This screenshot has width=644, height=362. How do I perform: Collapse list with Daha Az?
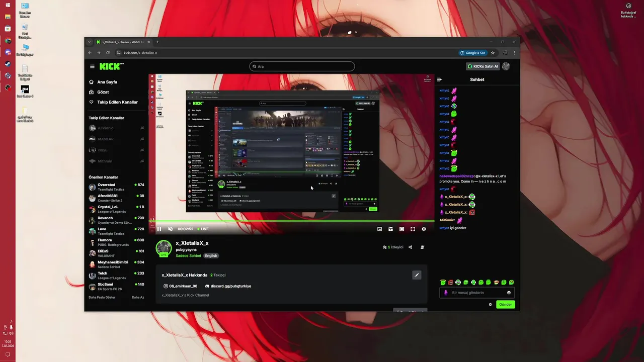(x=138, y=297)
